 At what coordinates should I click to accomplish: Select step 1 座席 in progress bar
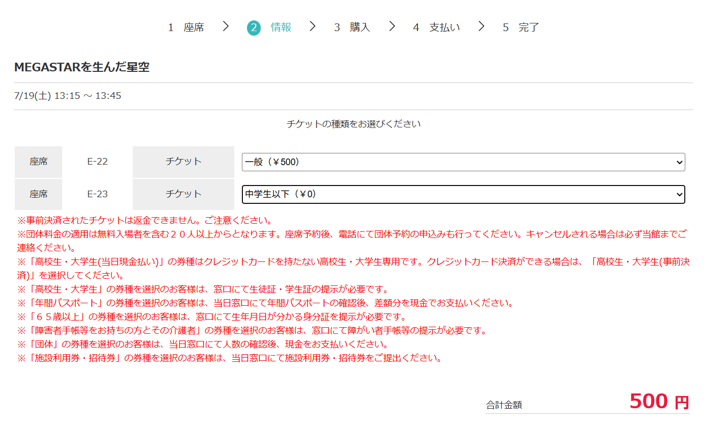tap(186, 28)
